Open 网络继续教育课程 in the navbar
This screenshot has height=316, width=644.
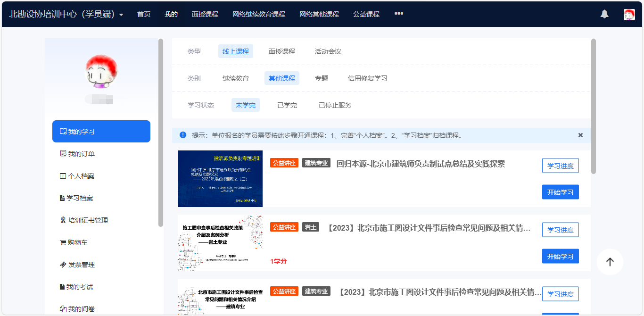click(x=259, y=14)
